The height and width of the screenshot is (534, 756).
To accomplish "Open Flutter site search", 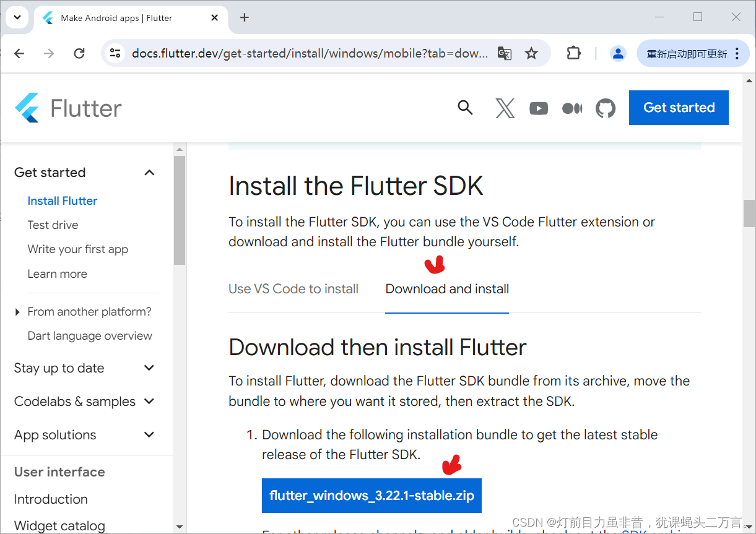I will point(465,108).
